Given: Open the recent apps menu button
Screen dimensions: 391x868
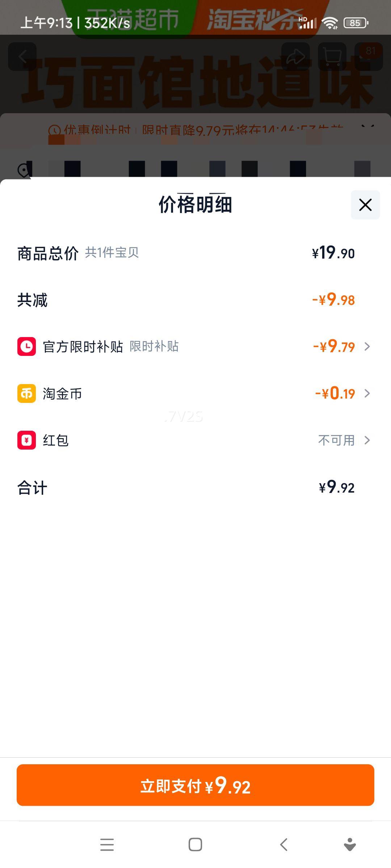Looking at the screenshot, I should coord(107,844).
